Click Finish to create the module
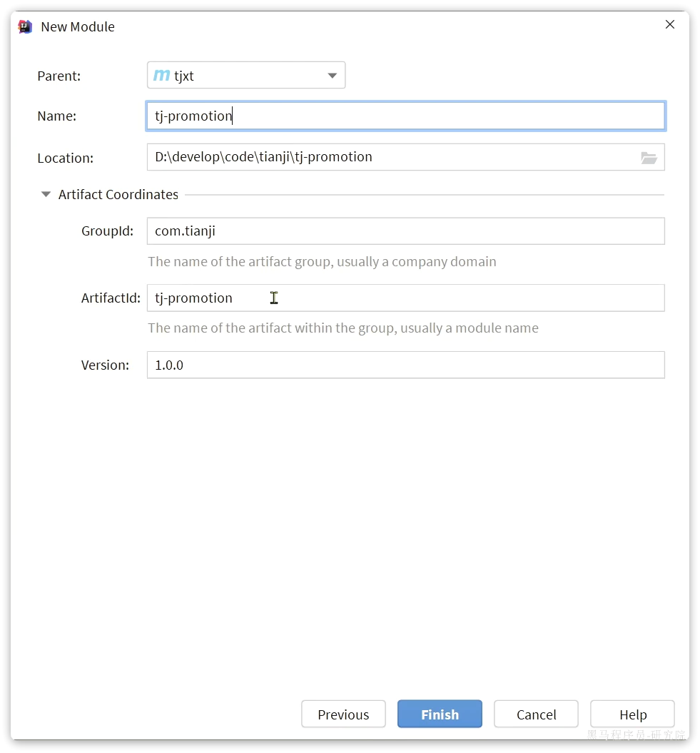This screenshot has width=700, height=753. tap(440, 714)
